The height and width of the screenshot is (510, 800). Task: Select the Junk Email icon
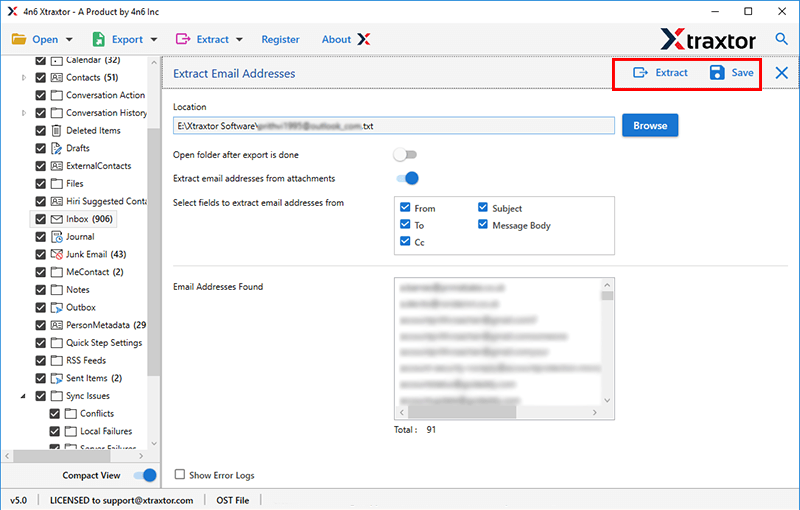pos(57,254)
